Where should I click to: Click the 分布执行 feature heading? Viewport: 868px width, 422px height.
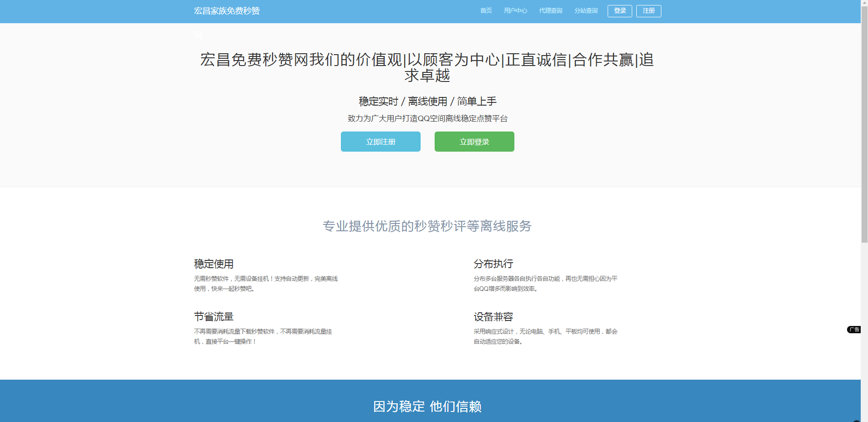click(x=493, y=264)
